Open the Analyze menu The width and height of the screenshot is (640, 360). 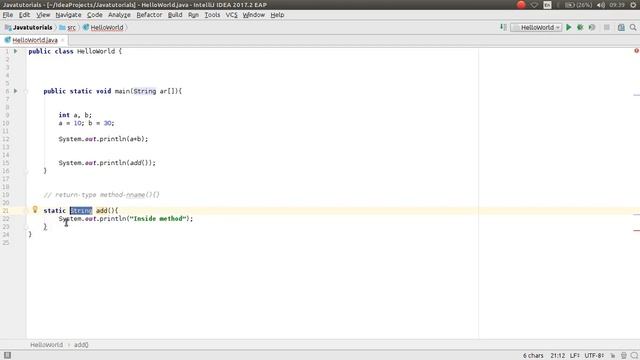[119, 15]
